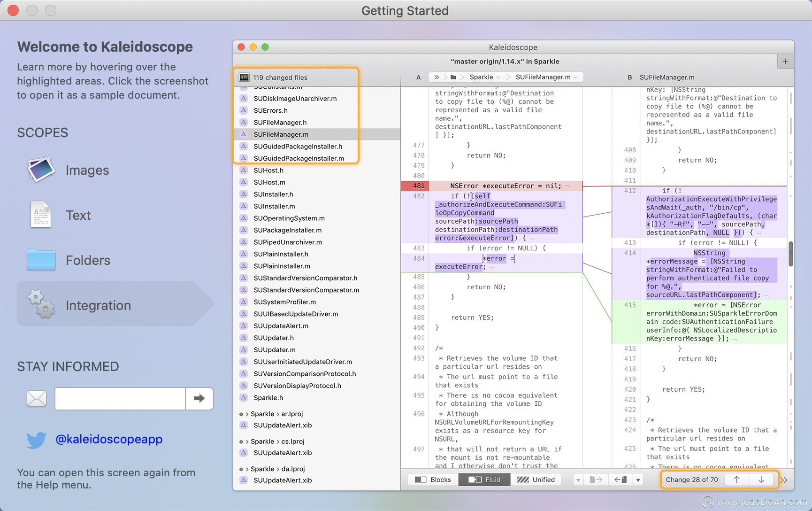This screenshot has width=812, height=511.
Task: Select SUUpdateAlert.xib under ar.lproj
Action: tap(317, 425)
